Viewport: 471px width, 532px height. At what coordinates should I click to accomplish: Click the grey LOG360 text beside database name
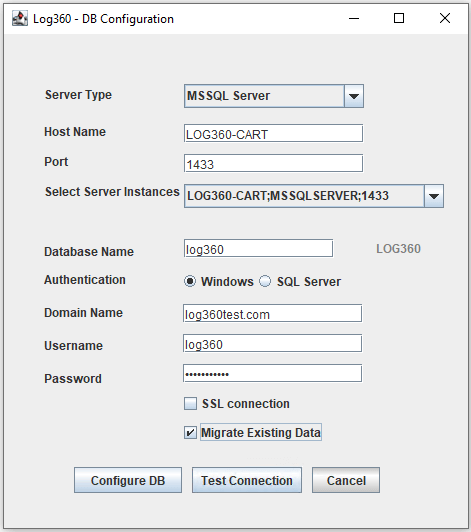tap(398, 249)
